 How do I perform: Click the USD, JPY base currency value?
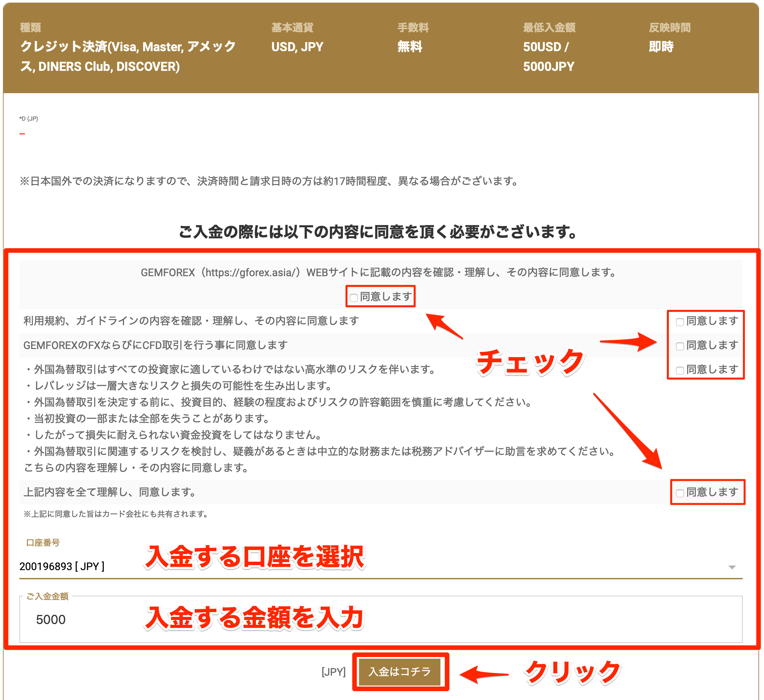(297, 47)
